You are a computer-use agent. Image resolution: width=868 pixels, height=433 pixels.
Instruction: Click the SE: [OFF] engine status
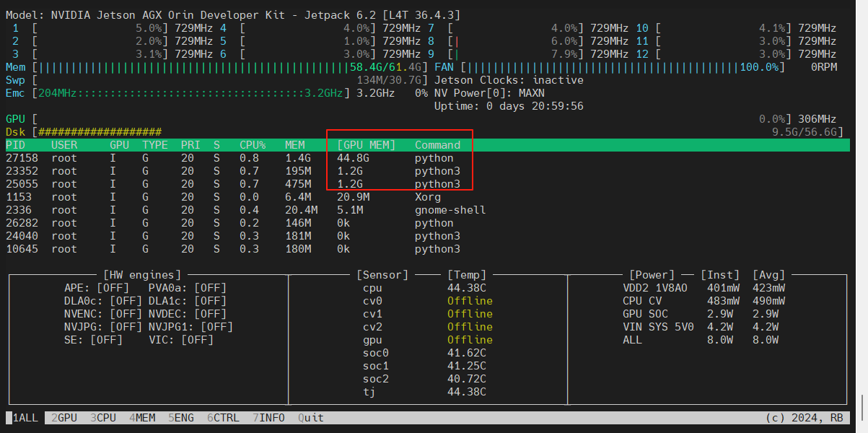point(93,340)
